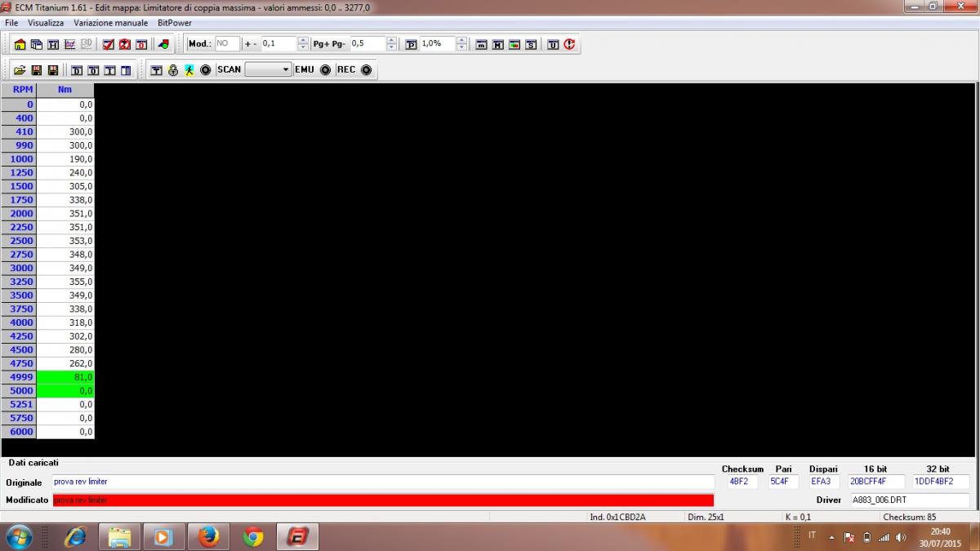Click the Checksum field 4BF2
980x551 pixels.
743,482
